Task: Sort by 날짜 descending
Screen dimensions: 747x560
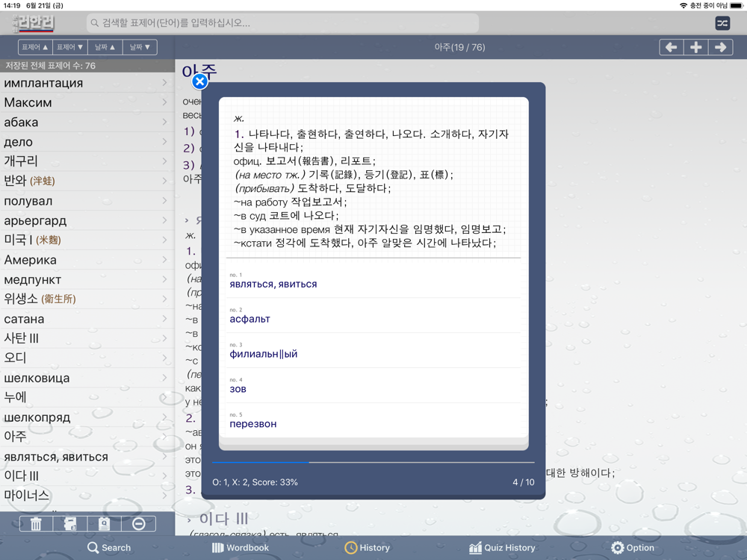Action: tap(140, 47)
